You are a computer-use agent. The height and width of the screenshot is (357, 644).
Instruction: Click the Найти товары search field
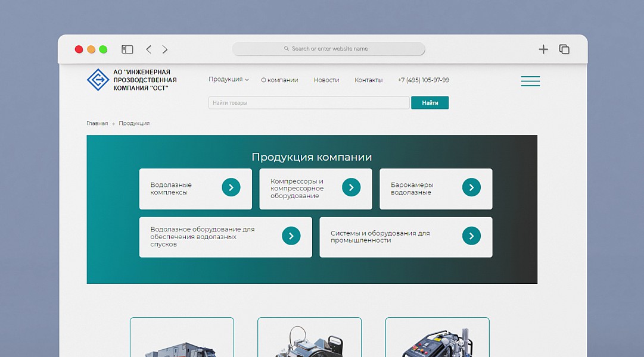point(309,103)
